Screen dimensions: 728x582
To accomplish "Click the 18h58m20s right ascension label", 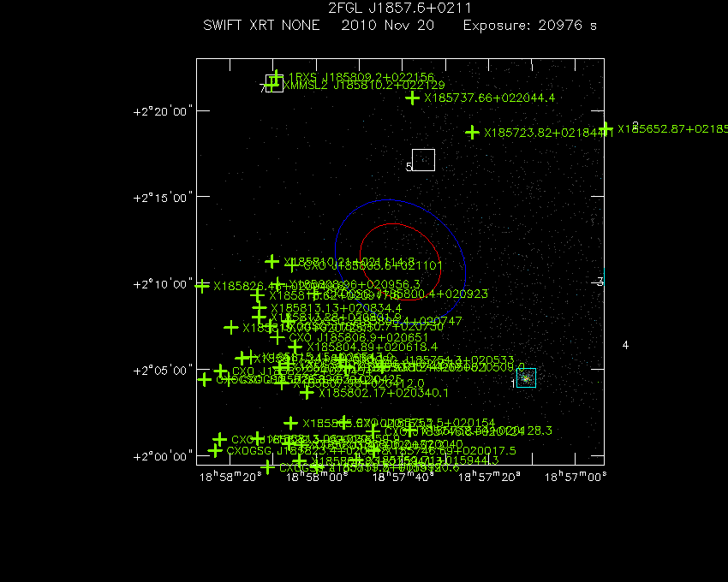I will pyautogui.click(x=230, y=477).
